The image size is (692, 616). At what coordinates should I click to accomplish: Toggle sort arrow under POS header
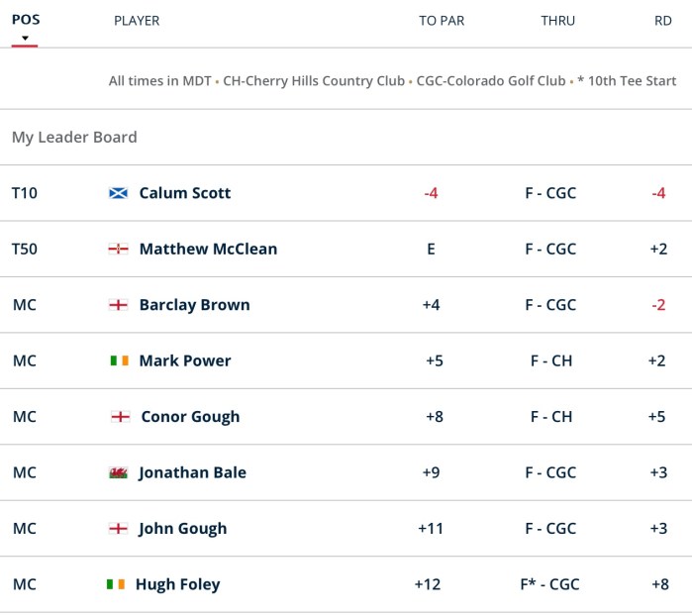click(26, 40)
